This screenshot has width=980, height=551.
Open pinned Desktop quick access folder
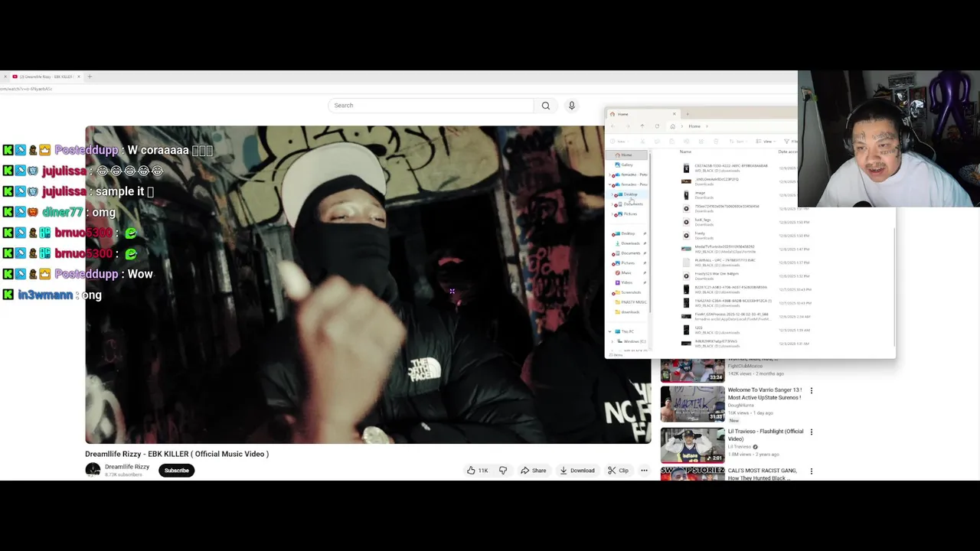tap(628, 233)
